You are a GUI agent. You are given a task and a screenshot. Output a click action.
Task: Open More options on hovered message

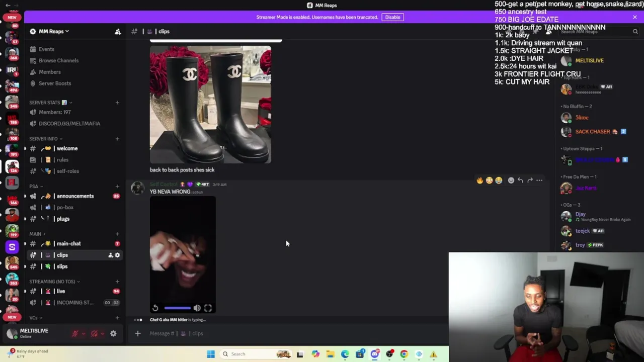[539, 180]
